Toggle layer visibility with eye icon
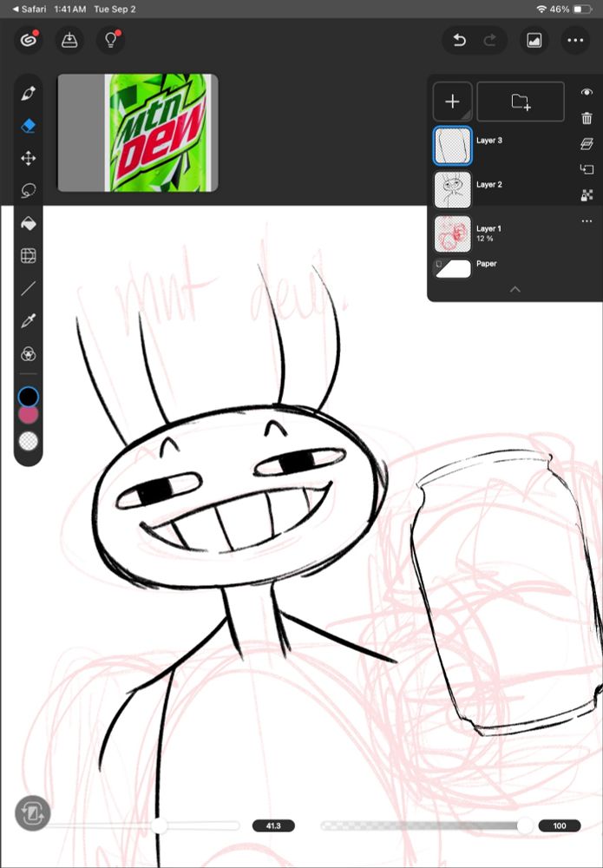This screenshot has height=868, width=603. click(x=587, y=92)
